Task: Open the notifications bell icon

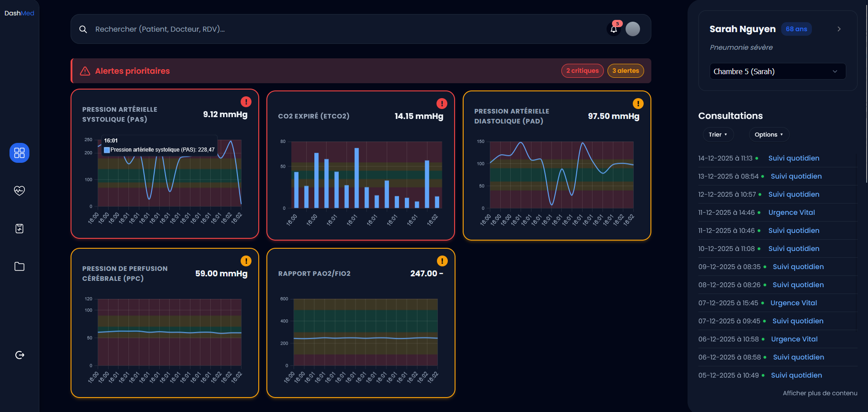Action: pyautogui.click(x=614, y=29)
